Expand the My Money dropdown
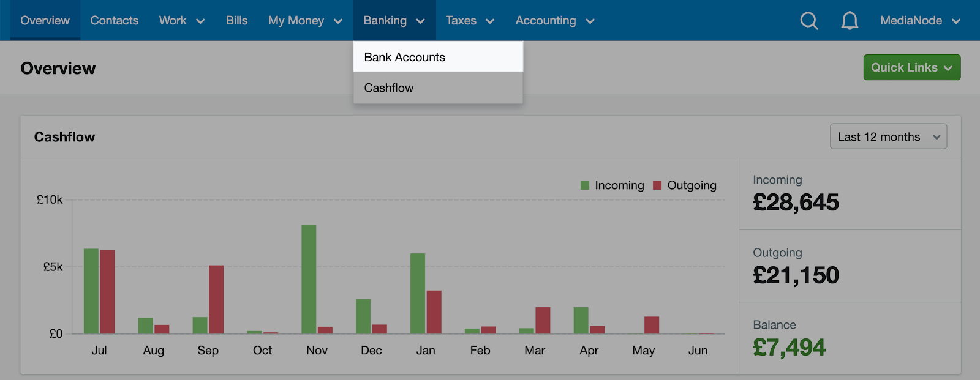 click(x=305, y=20)
